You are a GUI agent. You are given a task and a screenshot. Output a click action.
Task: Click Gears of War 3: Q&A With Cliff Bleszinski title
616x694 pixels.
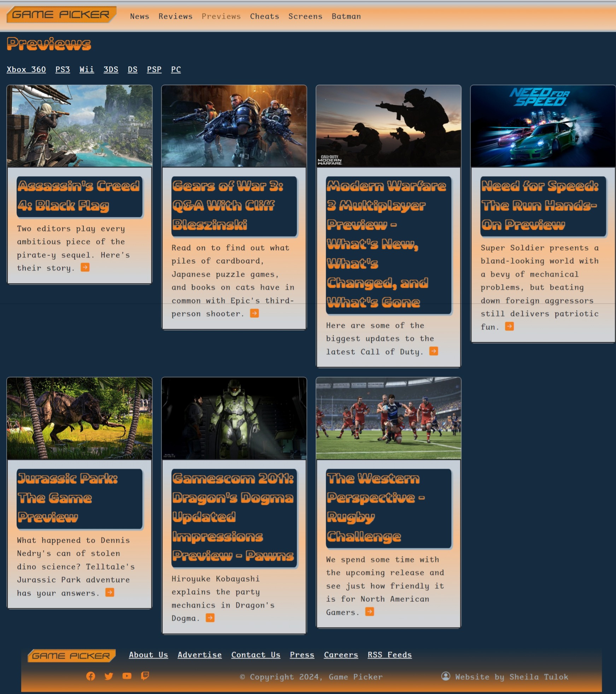234,206
